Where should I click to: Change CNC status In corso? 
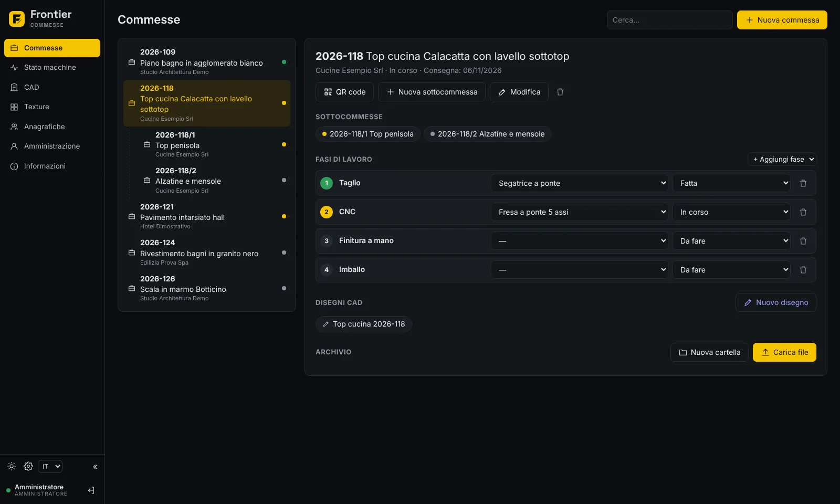tap(731, 212)
